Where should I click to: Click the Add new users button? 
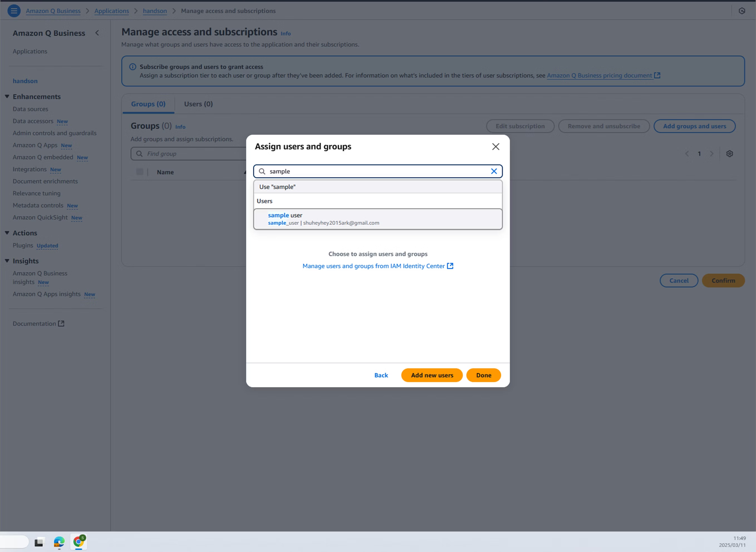coord(432,375)
